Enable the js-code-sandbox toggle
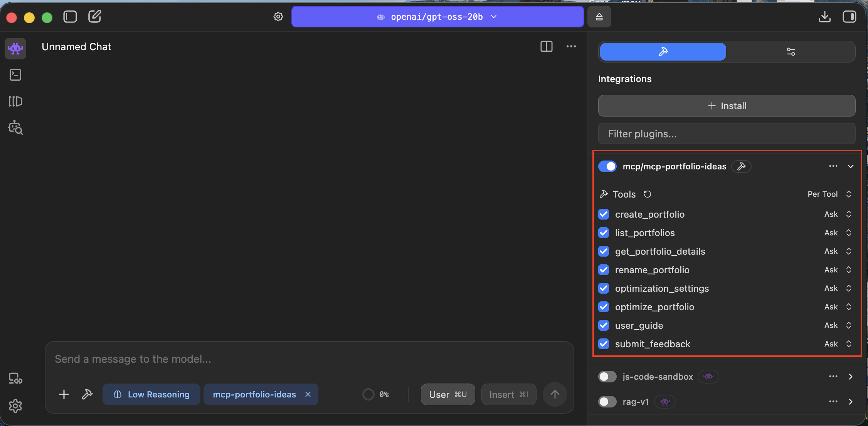Screen dimensions: 868x426 [607, 377]
